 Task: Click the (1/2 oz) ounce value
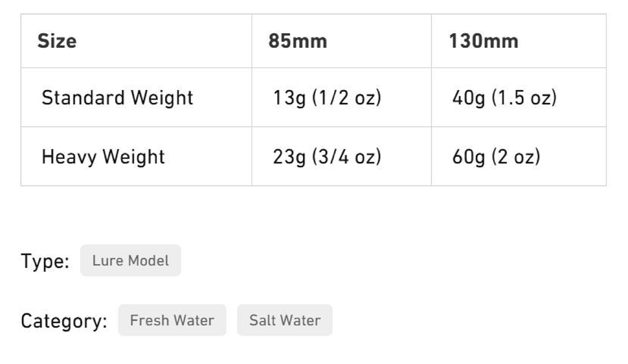(347, 98)
